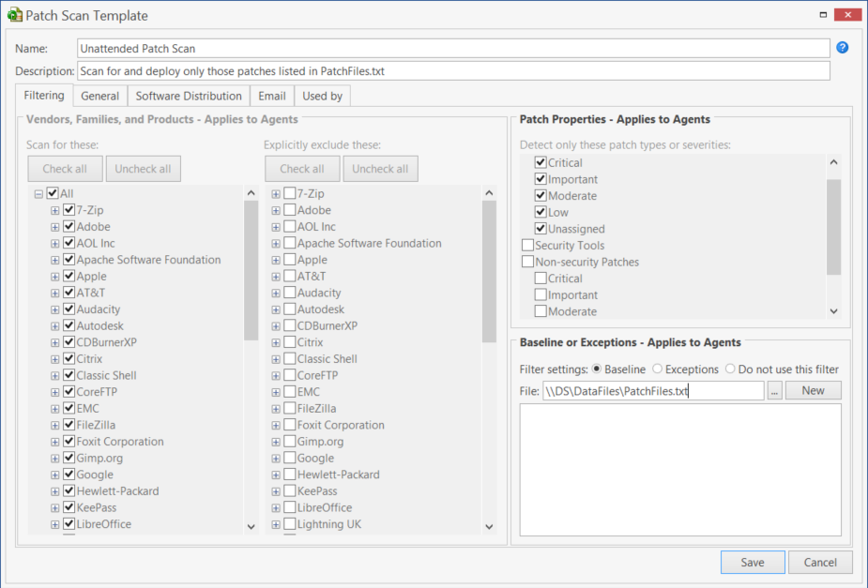Click the exclude list scrollbar thumb
This screenshot has width=868, height=588.
click(489, 271)
